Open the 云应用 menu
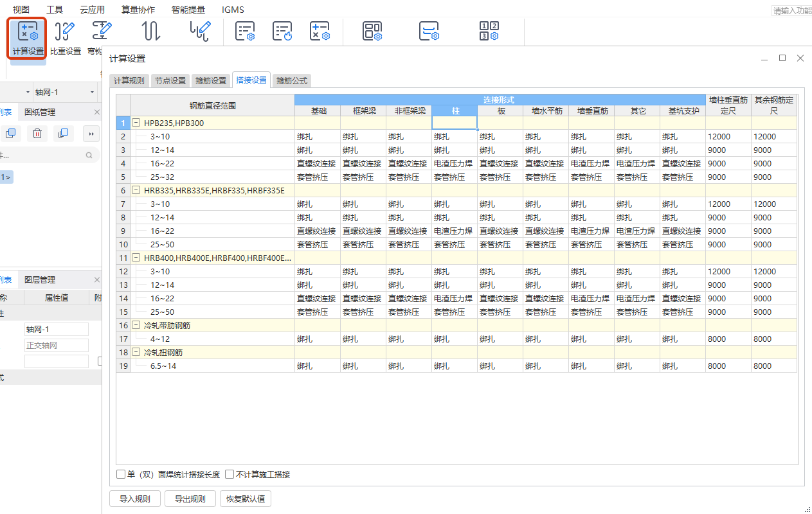 point(92,10)
